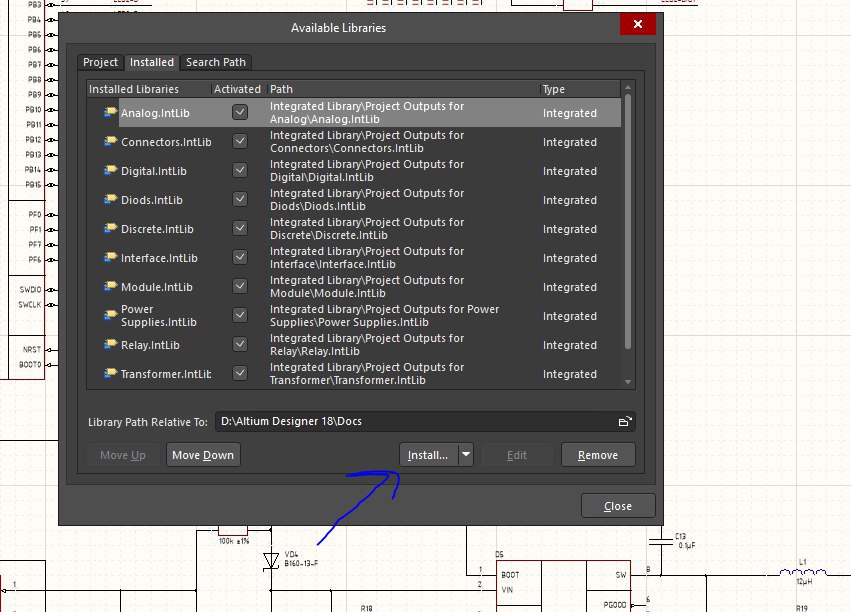The width and height of the screenshot is (851, 612).
Task: Click the Activated column header
Action: (237, 89)
